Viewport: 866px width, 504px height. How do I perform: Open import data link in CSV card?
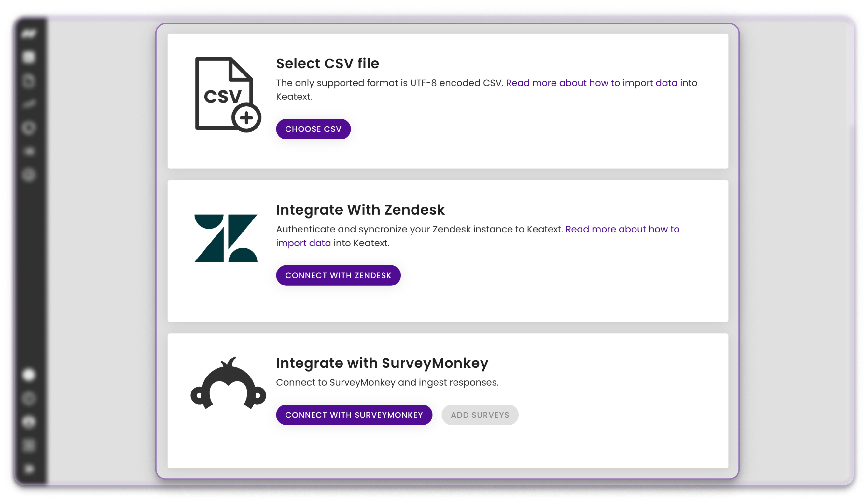tap(592, 83)
